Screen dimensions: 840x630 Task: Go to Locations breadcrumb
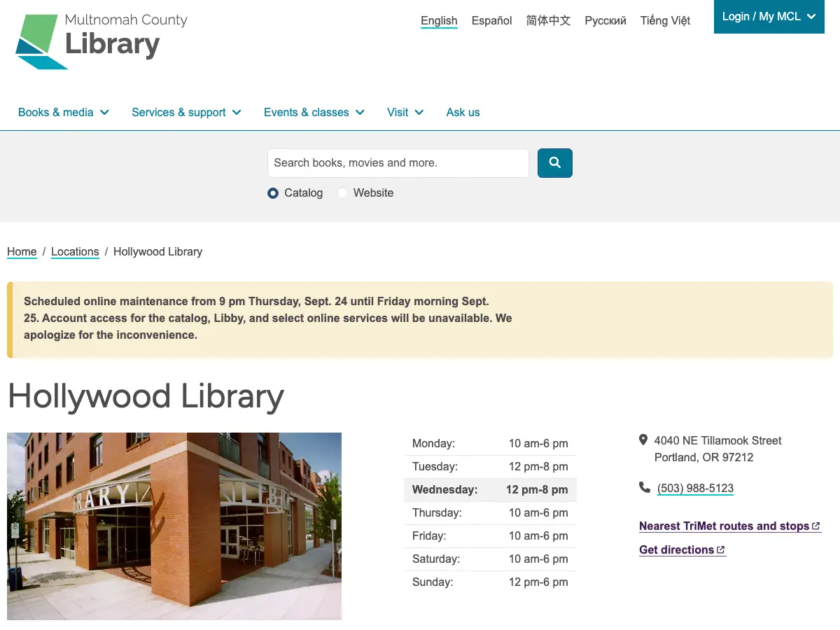click(75, 252)
